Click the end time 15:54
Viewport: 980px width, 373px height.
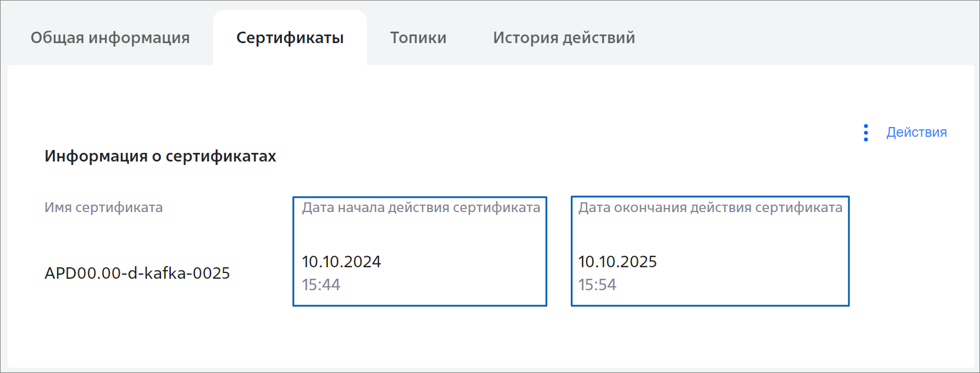pos(597,284)
